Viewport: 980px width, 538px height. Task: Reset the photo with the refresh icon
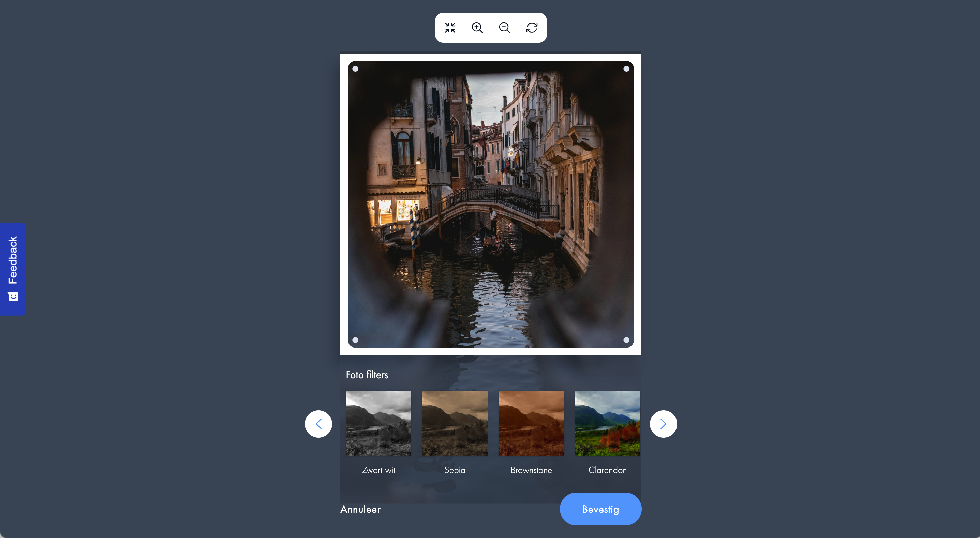click(x=532, y=27)
